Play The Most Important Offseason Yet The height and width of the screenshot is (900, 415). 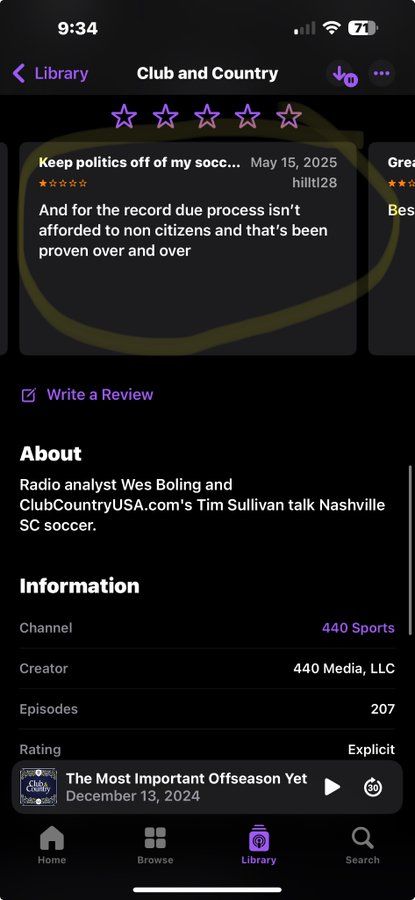pos(332,786)
